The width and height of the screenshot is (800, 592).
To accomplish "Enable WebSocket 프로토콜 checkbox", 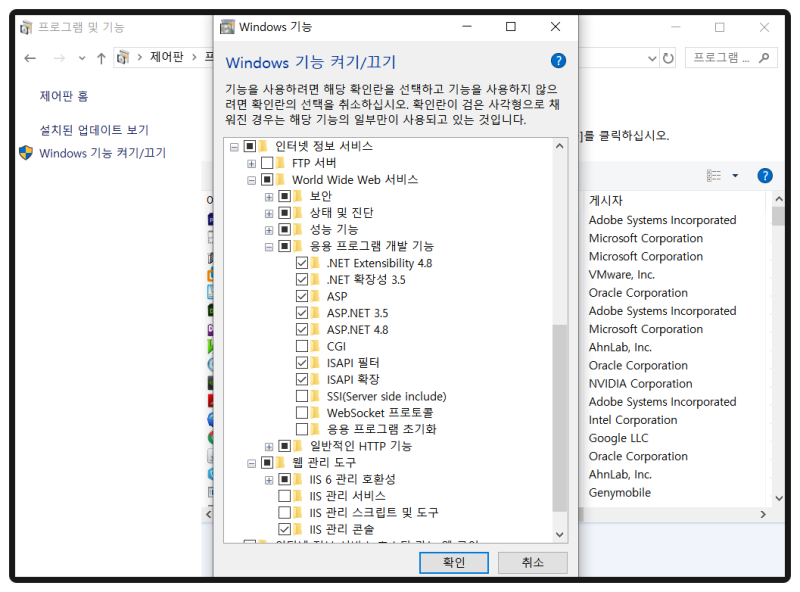I will pos(302,412).
